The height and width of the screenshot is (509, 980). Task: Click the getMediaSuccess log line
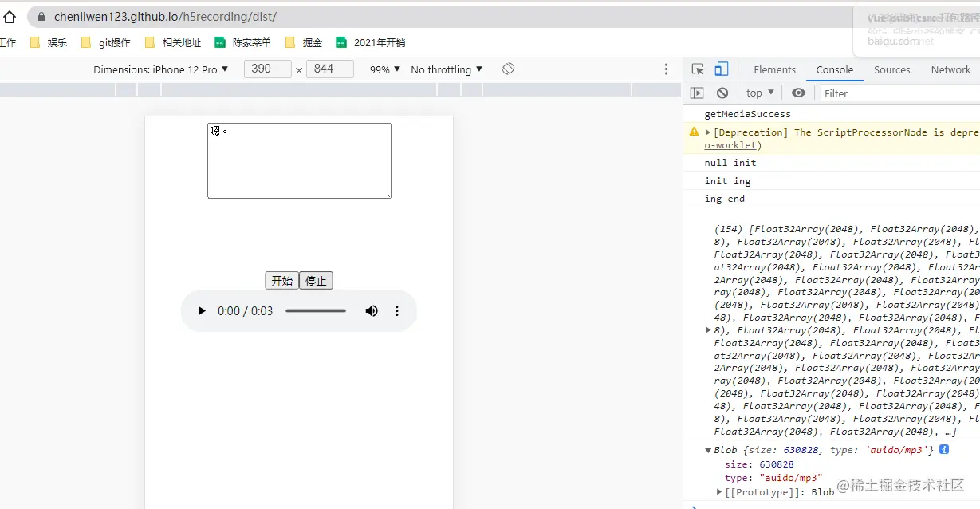747,114
